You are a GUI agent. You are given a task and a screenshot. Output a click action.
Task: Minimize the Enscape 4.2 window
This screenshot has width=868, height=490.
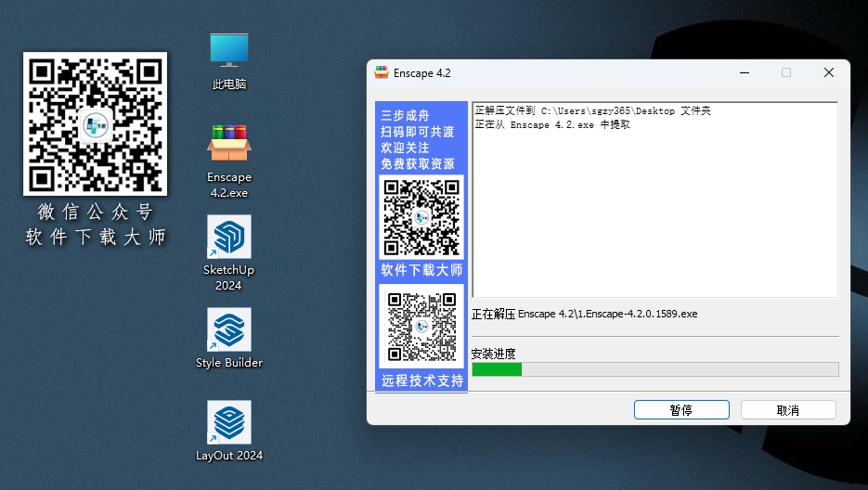tap(745, 72)
